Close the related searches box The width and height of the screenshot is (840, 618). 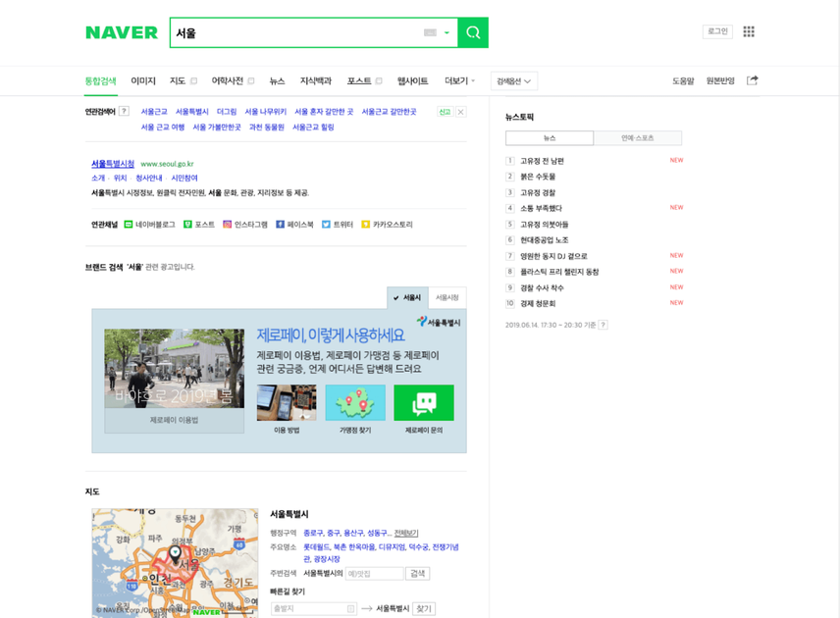point(460,112)
